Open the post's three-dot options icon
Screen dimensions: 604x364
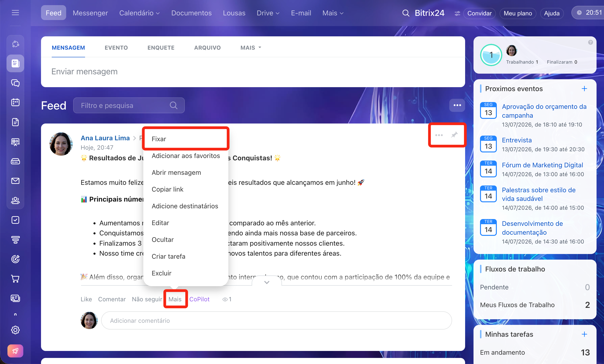click(439, 135)
